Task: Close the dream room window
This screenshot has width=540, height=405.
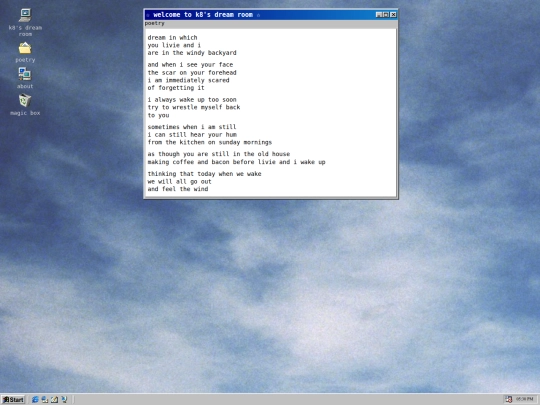Action: [x=393, y=14]
